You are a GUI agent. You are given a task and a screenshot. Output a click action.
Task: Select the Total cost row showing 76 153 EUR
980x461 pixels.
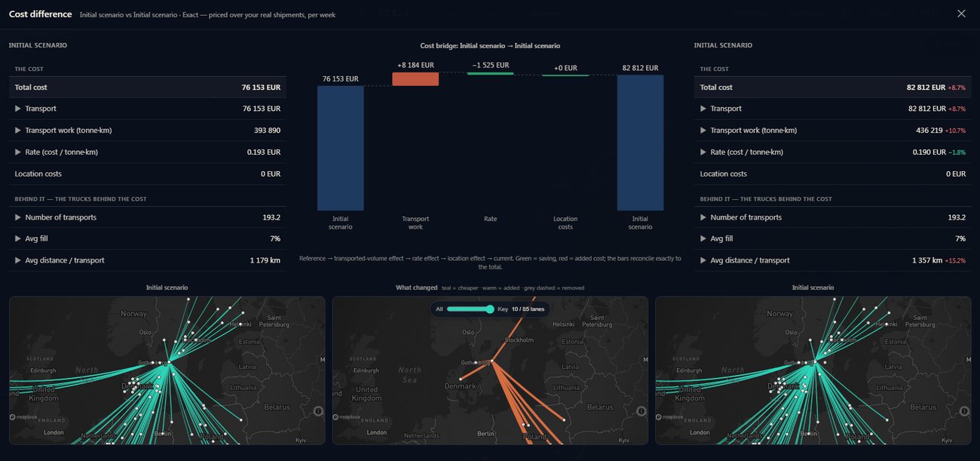coord(148,88)
